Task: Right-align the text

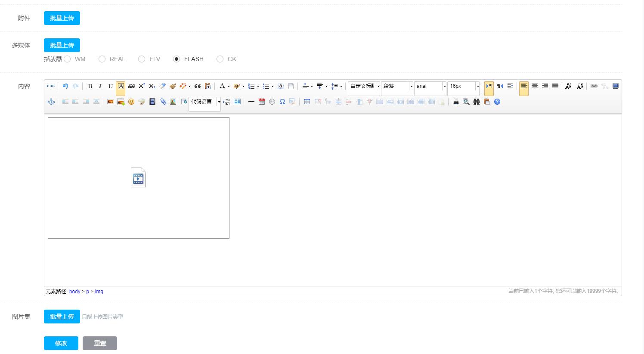Action: point(545,86)
